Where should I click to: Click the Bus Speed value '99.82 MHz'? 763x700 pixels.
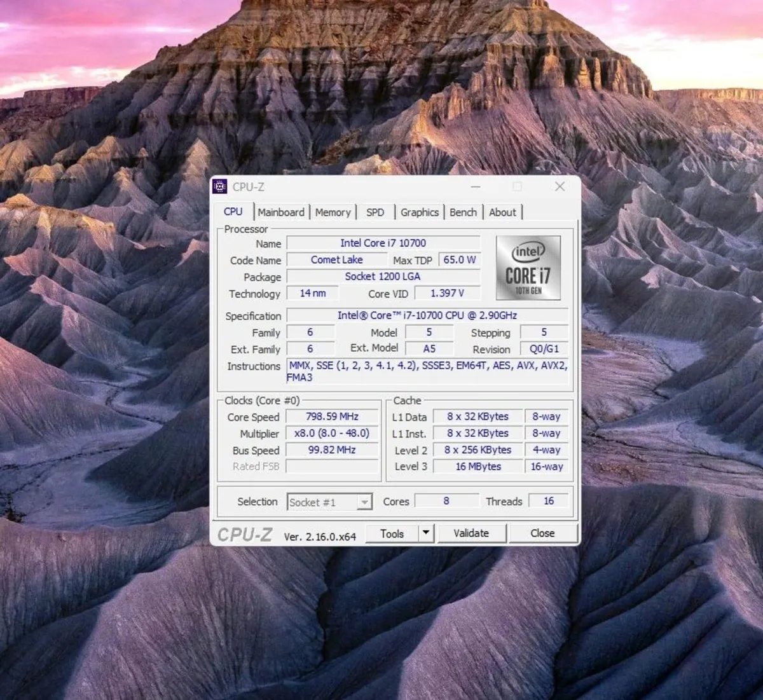pyautogui.click(x=333, y=450)
